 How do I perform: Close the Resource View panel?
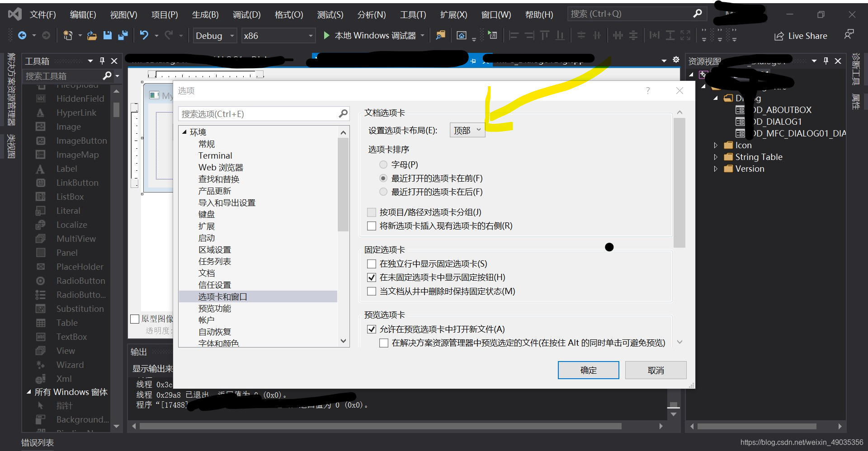pos(838,61)
